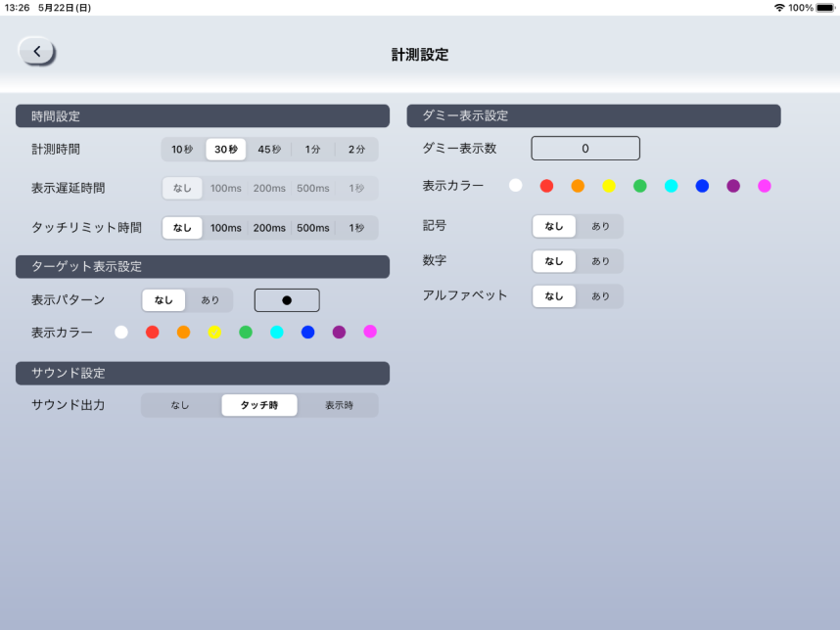
Task: Click the ダミー表示数 input field showing 0
Action: tap(585, 148)
